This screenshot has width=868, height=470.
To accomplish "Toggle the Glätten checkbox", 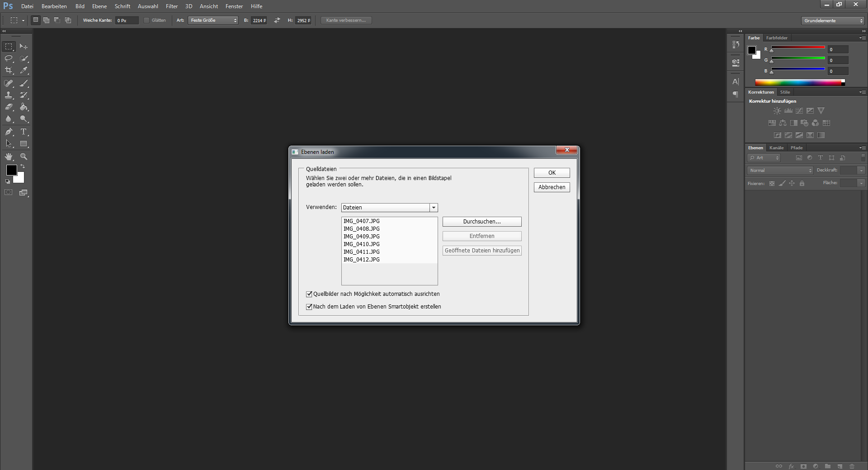I will [146, 20].
